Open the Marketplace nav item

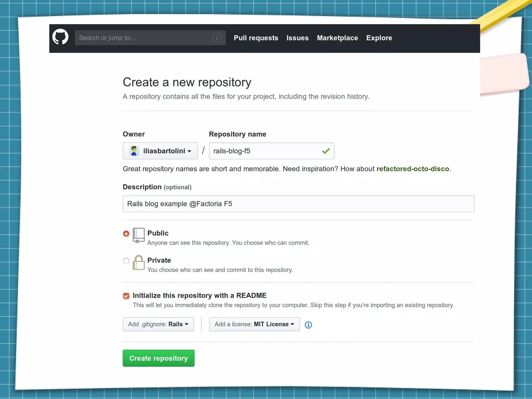[x=337, y=38]
